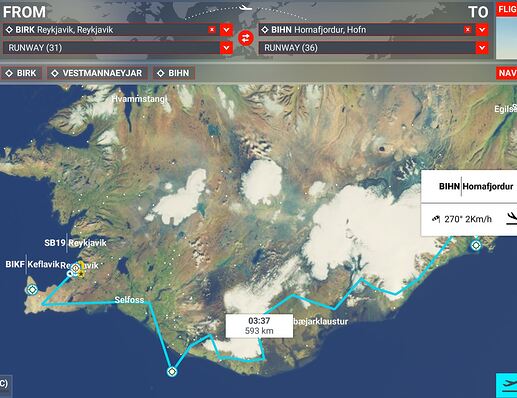
Task: Select the BIRK waypoint tab
Action: 21,73
